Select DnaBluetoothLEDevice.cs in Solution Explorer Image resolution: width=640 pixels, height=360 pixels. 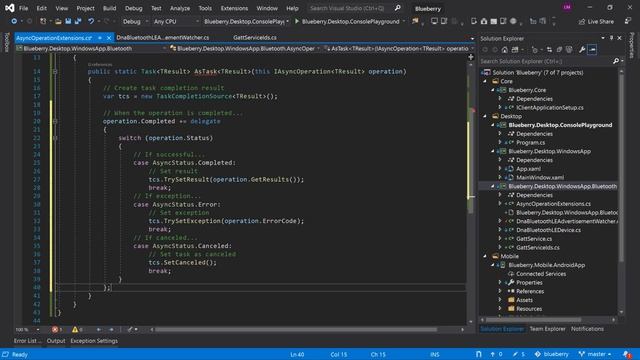pos(548,230)
